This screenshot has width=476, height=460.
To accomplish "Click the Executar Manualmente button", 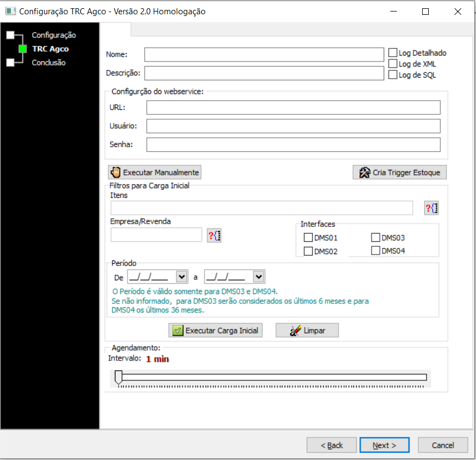I will click(x=154, y=172).
